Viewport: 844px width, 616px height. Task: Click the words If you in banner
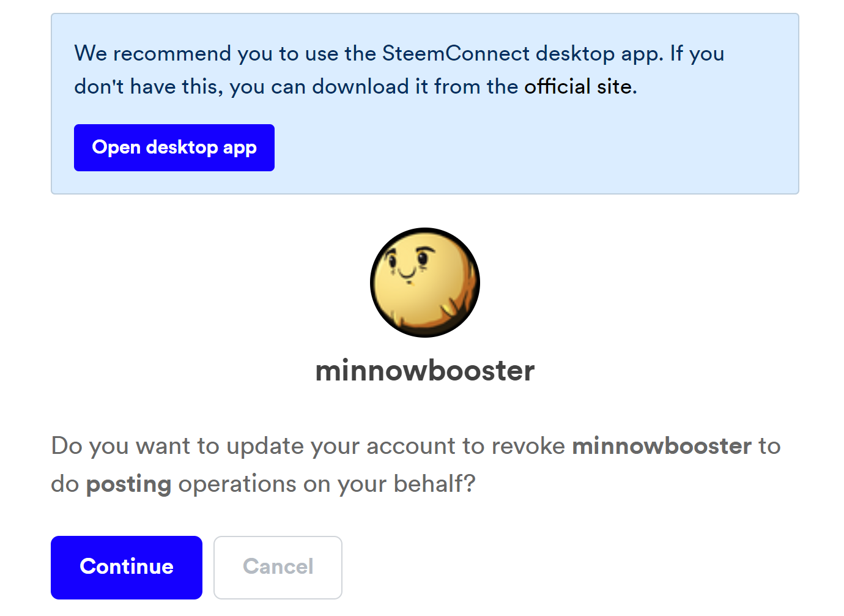pyautogui.click(x=697, y=54)
